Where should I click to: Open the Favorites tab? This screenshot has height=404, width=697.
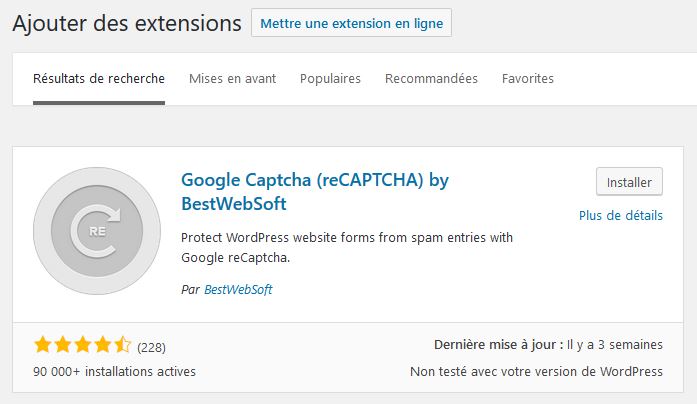[x=528, y=79]
